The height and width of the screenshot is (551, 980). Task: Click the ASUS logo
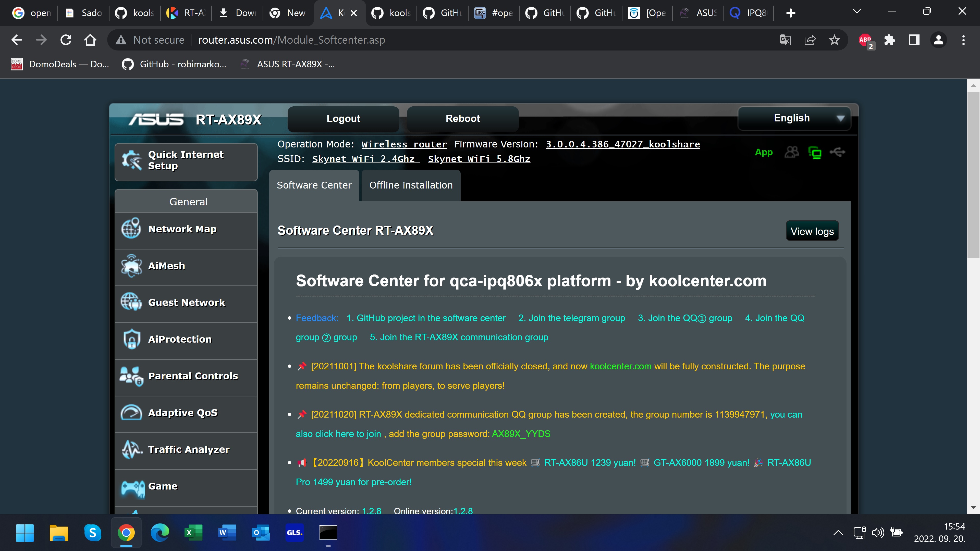[156, 119]
